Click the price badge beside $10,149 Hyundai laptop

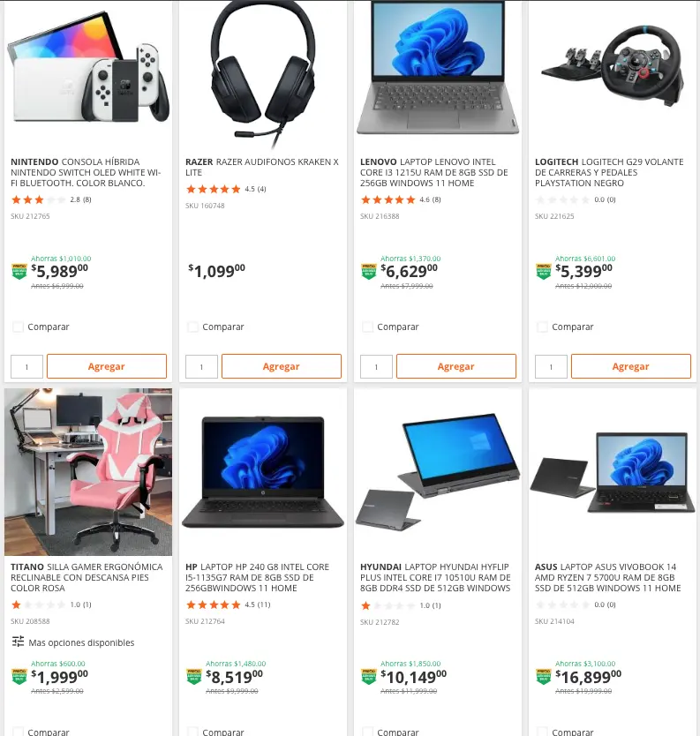tap(369, 676)
